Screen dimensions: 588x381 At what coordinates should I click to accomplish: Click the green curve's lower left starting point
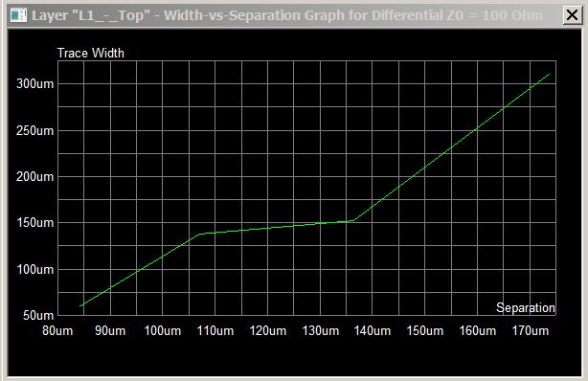click(x=80, y=306)
